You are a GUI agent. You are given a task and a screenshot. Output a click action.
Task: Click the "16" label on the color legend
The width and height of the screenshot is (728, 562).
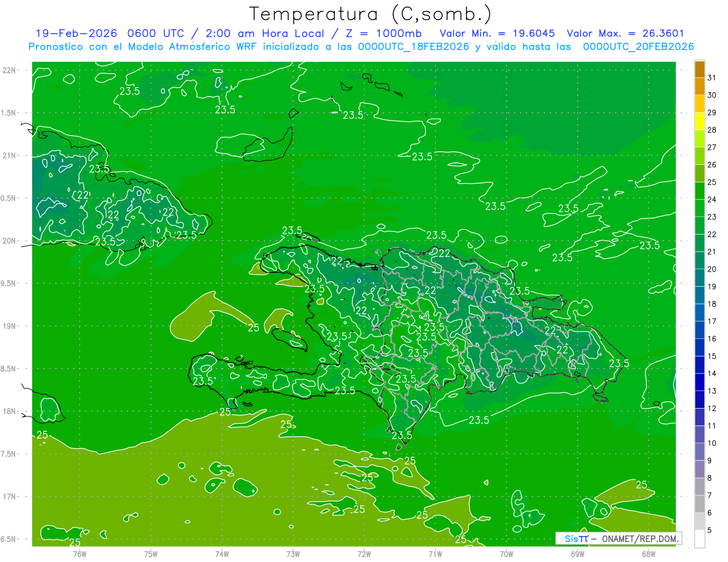click(712, 339)
